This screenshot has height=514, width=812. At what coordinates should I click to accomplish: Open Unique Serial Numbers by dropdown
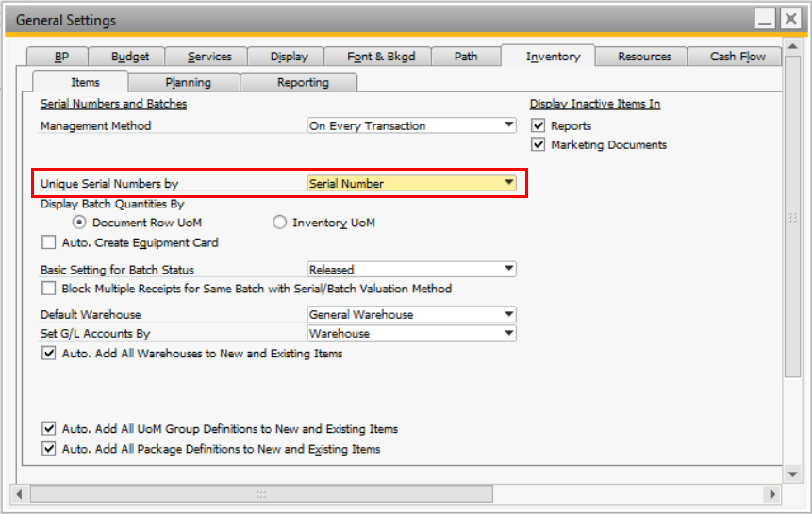click(x=508, y=184)
